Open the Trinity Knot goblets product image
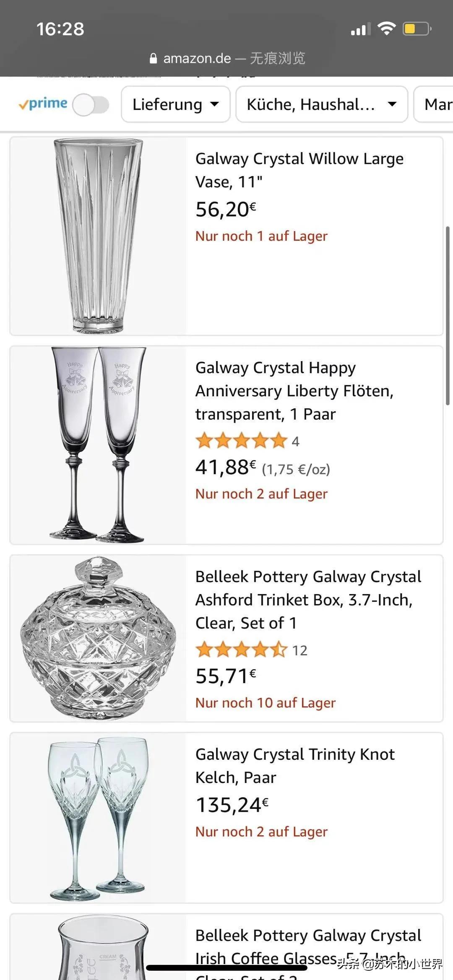 pos(98,818)
